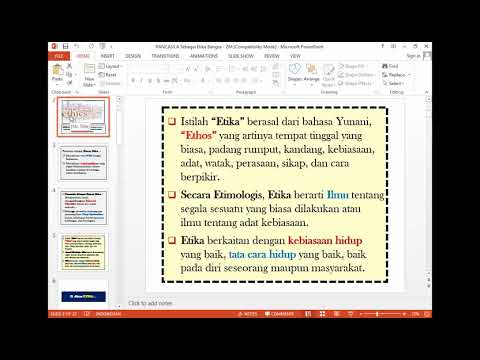Click the Indonesian language indicator in status bar
The width and height of the screenshot is (480, 360).
[108, 314]
